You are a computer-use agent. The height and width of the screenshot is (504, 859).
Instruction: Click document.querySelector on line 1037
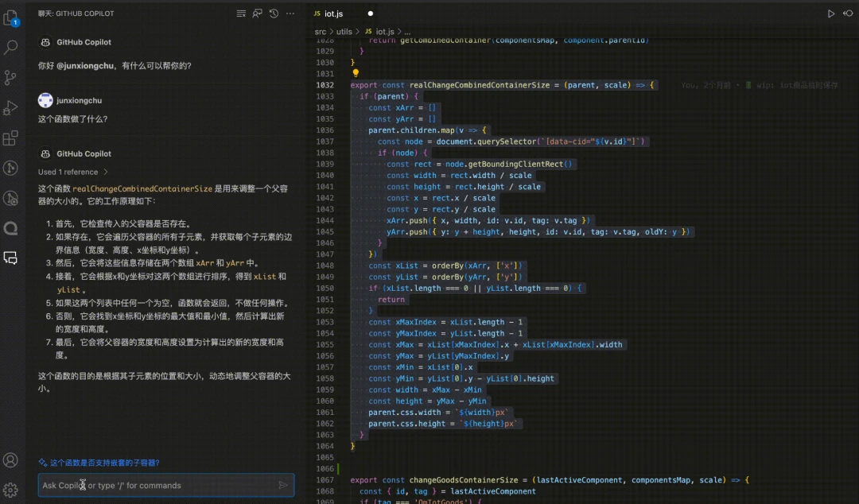pyautogui.click(x=487, y=142)
